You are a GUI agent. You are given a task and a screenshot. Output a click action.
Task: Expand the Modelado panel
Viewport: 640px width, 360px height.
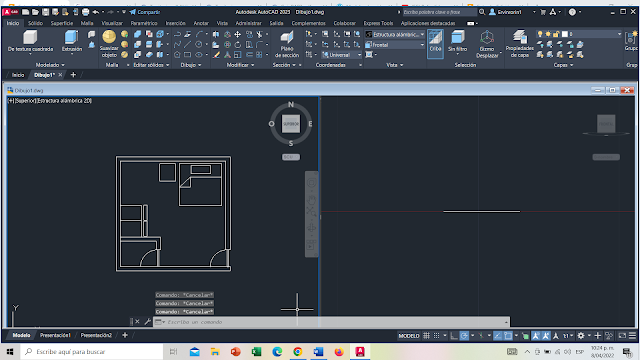50,65
